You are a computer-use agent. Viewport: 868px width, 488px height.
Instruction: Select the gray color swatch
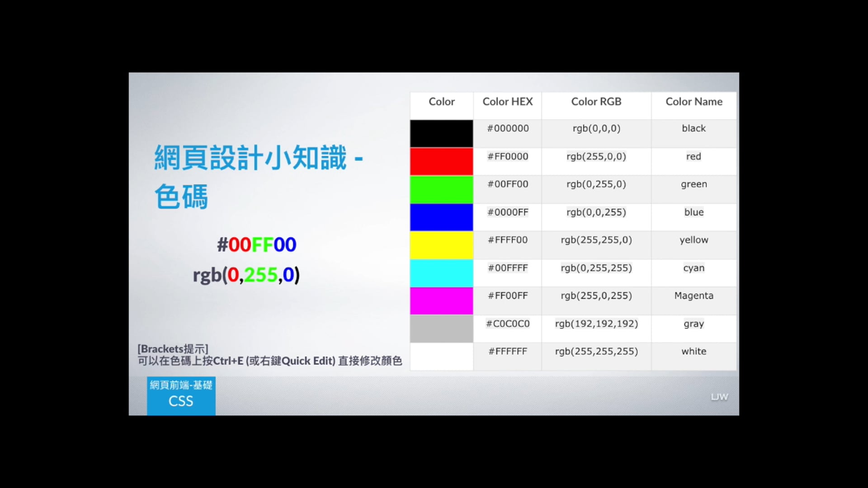pos(441,328)
